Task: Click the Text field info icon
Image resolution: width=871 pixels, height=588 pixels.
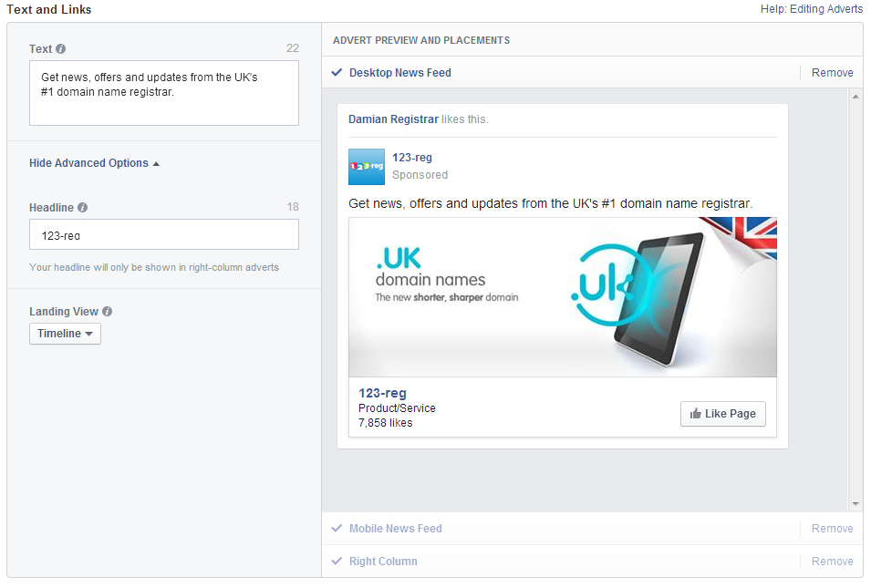Action: (x=60, y=49)
